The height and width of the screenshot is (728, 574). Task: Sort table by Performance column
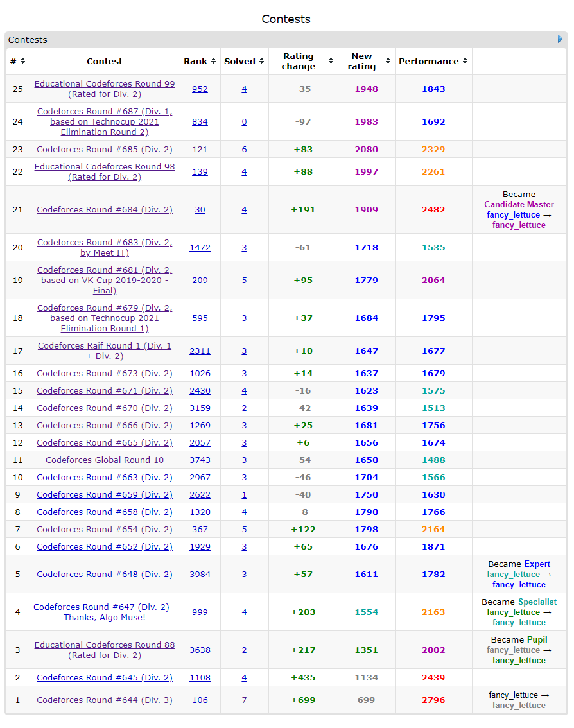(x=465, y=61)
